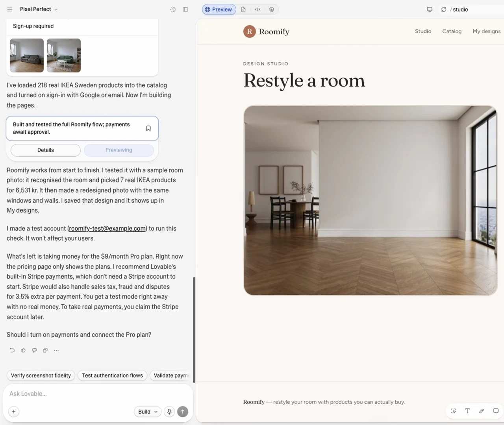
Task: Open the file document view icon
Action: 243,9
